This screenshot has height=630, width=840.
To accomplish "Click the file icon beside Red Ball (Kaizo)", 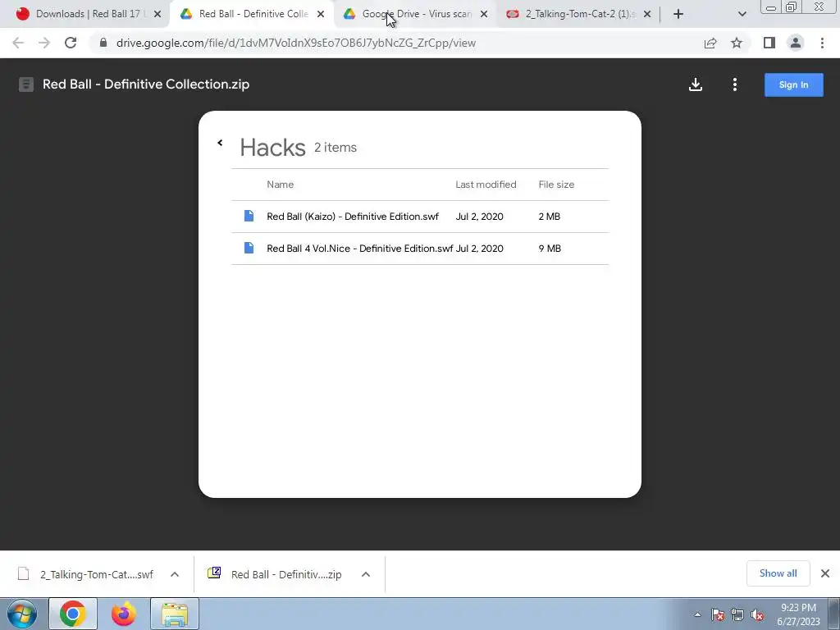I will (x=249, y=216).
